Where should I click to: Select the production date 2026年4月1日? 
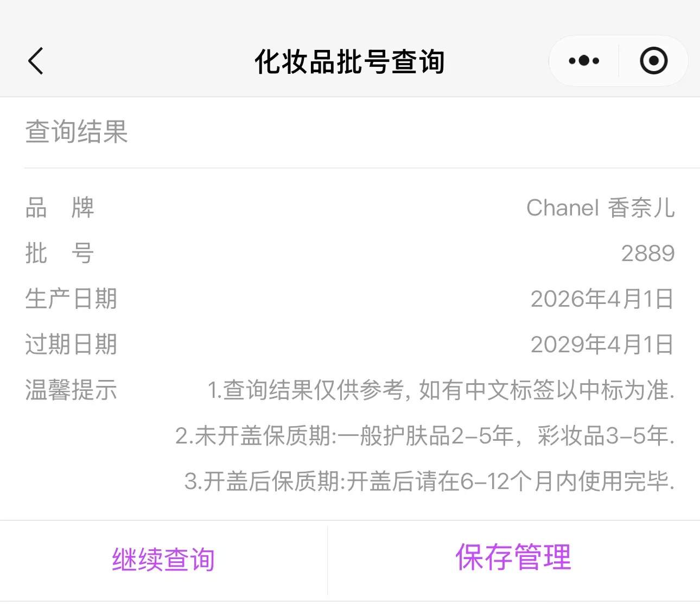602,299
